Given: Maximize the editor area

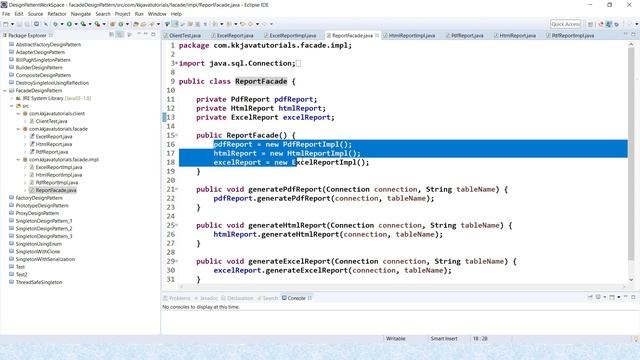Looking at the screenshot, I should [633, 35].
